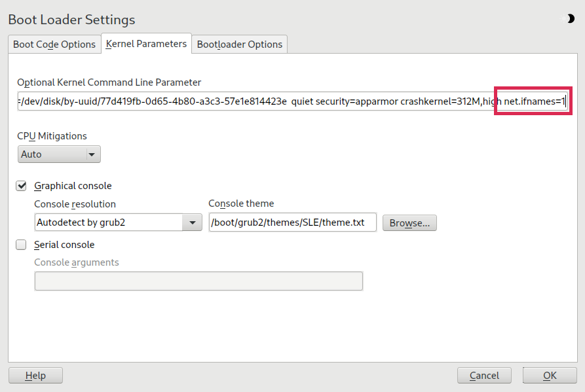Select the Kernel Parameters tab

tap(146, 44)
